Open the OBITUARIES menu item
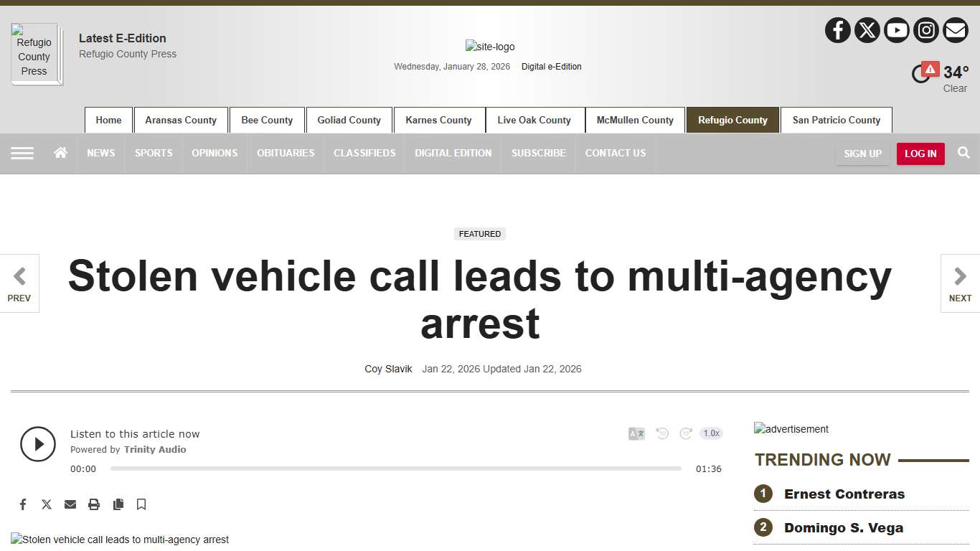The height and width of the screenshot is (551, 980). point(286,153)
